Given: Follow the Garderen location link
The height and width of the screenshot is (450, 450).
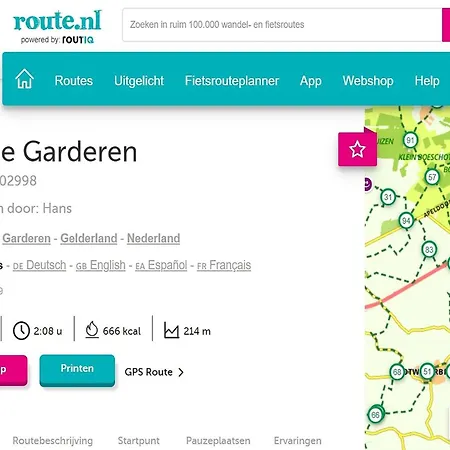Looking at the screenshot, I should pos(26,238).
